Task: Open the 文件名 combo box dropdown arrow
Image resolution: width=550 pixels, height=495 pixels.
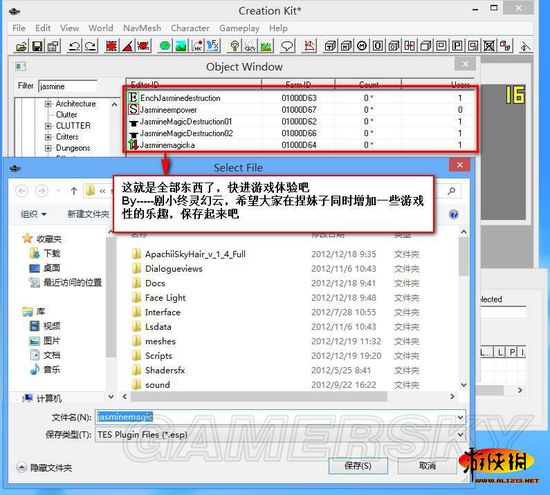Action: tap(460, 417)
